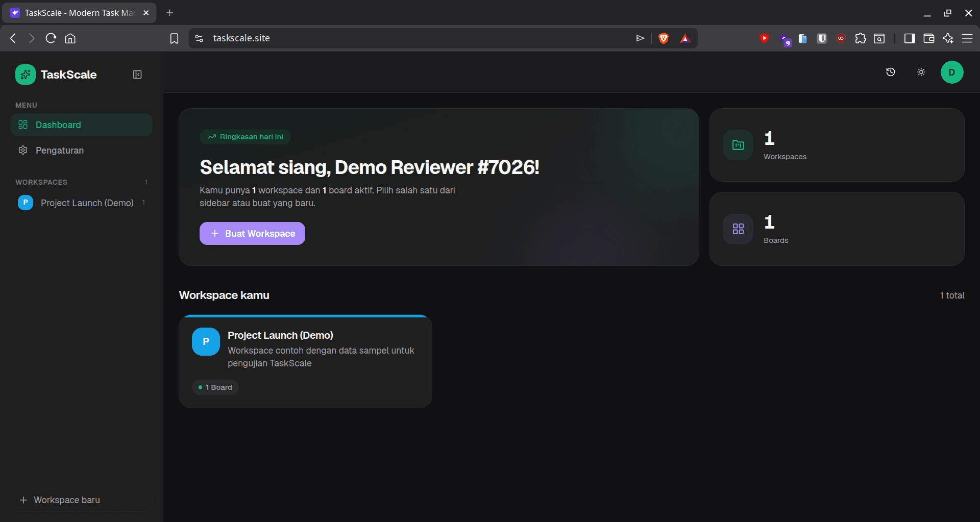Click the Workspace baru button in the sidebar
Image resolution: width=980 pixels, height=522 pixels.
pos(81,500)
